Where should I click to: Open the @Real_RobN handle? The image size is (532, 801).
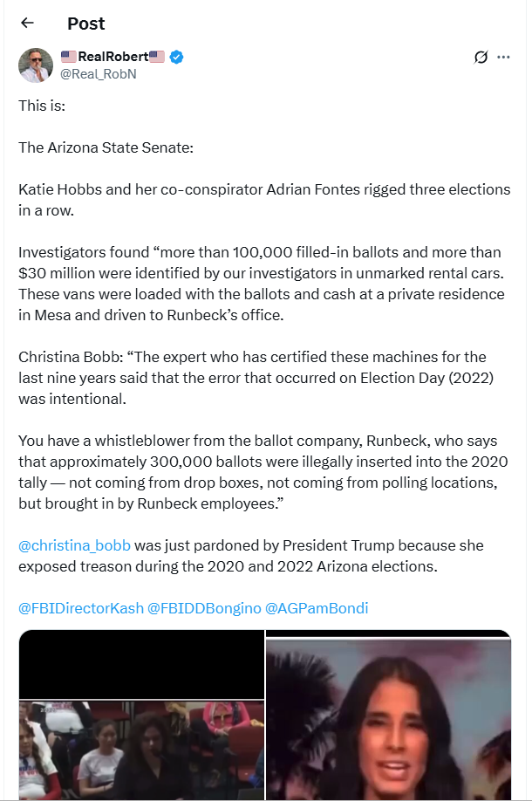coord(98,74)
